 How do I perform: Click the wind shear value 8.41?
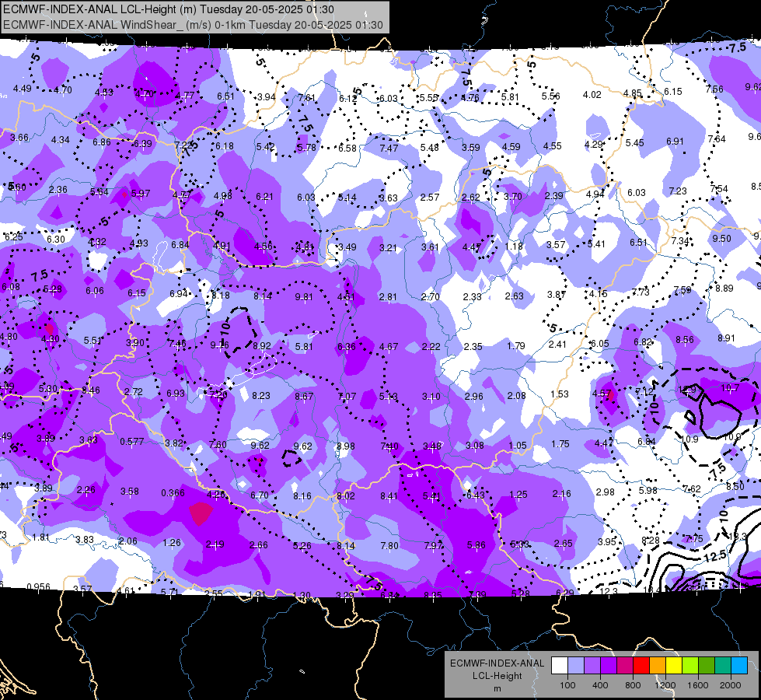pos(389,496)
